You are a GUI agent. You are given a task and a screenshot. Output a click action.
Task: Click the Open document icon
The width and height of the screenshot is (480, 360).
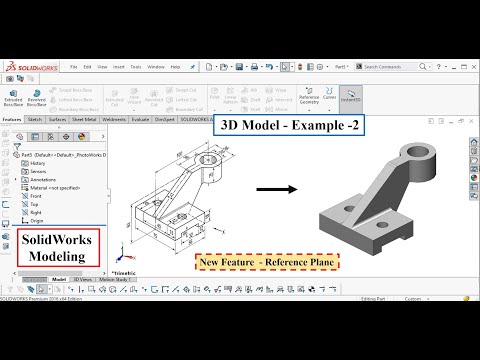[x=223, y=67]
